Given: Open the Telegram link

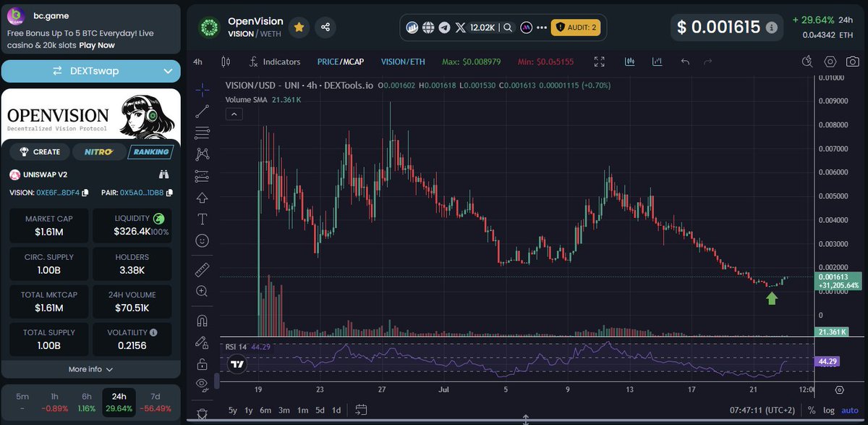Looking at the screenshot, I should [444, 28].
